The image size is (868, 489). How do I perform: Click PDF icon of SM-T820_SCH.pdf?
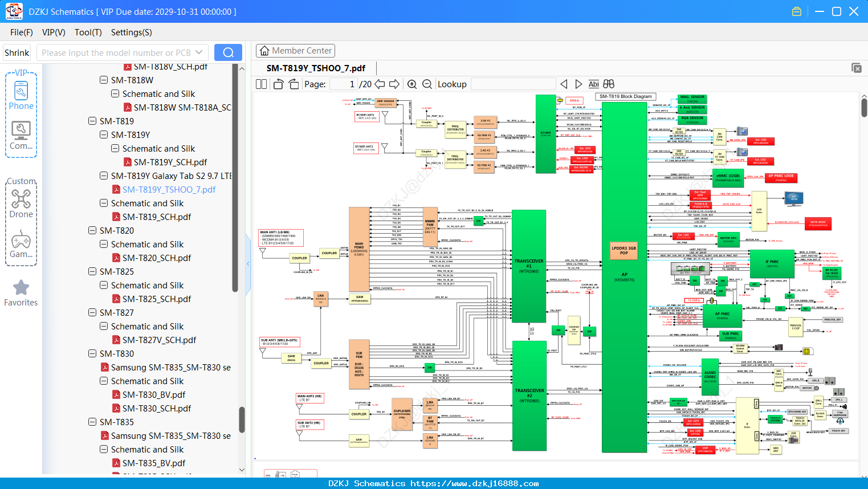tap(116, 258)
